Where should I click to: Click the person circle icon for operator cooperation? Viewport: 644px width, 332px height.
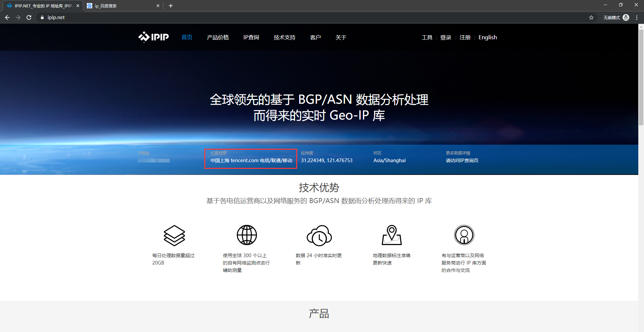[x=464, y=235]
